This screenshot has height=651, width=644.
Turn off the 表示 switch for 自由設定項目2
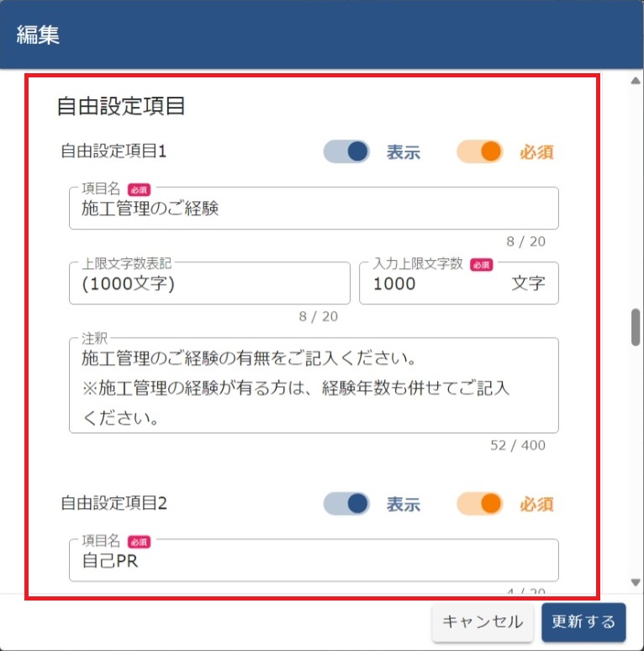[346, 504]
